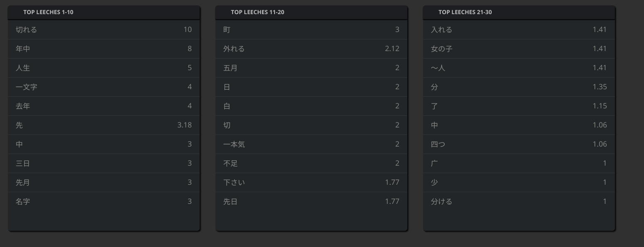The image size is (644, 247).
Task: Open the 分ける leech item
Action: point(519,202)
